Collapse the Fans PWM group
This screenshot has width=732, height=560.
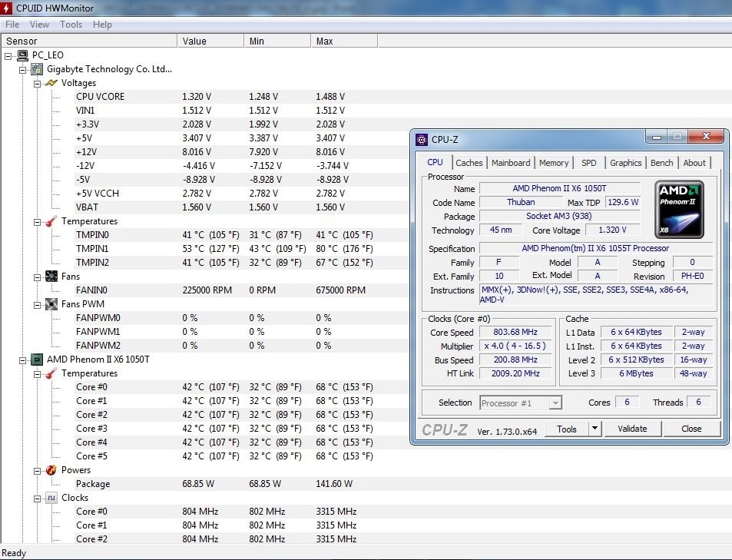click(x=37, y=306)
